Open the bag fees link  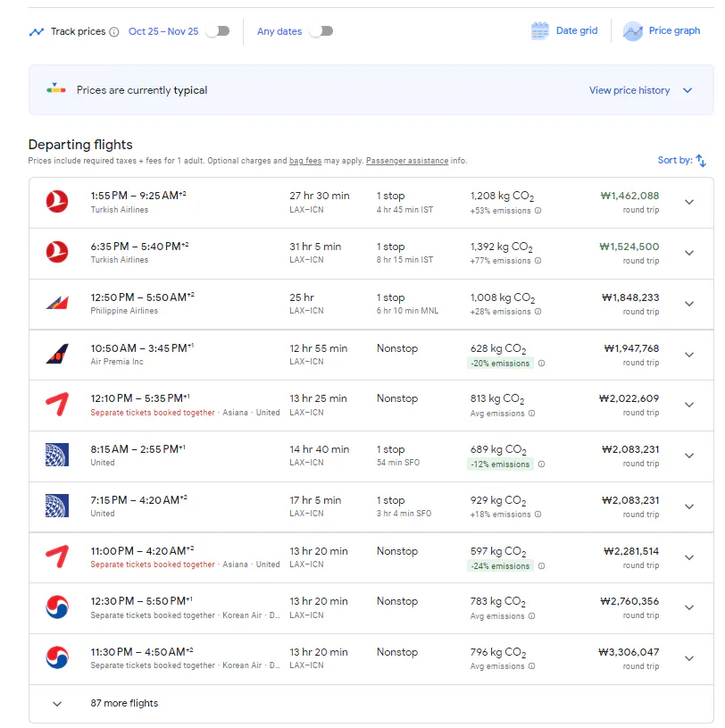(x=305, y=162)
